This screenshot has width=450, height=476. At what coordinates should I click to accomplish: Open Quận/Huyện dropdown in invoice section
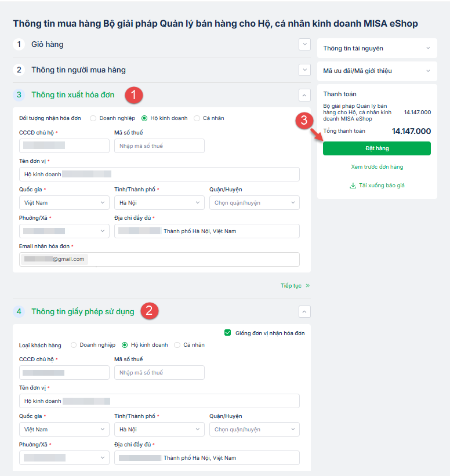(254, 203)
